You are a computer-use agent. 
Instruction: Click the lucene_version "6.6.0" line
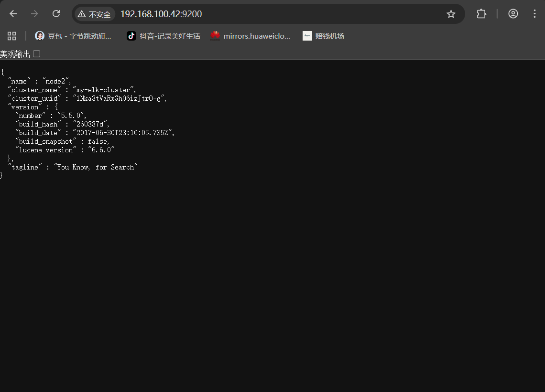coord(65,150)
